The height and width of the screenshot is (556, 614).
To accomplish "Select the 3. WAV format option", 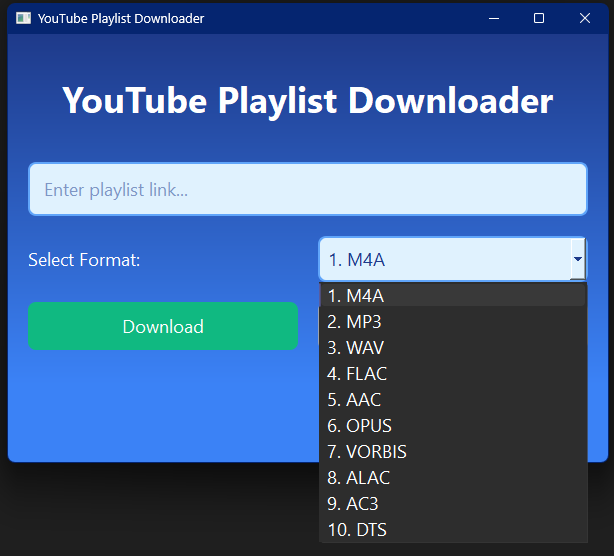I will [x=453, y=348].
